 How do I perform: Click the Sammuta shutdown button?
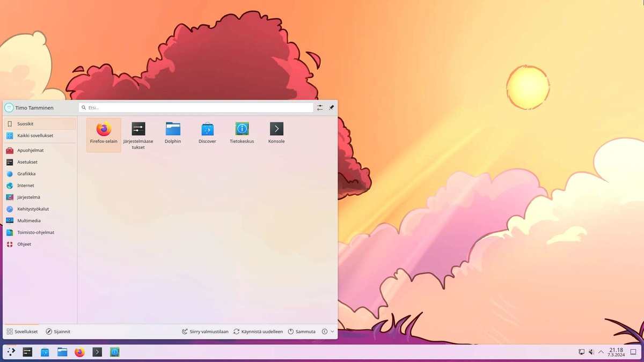coord(302,331)
